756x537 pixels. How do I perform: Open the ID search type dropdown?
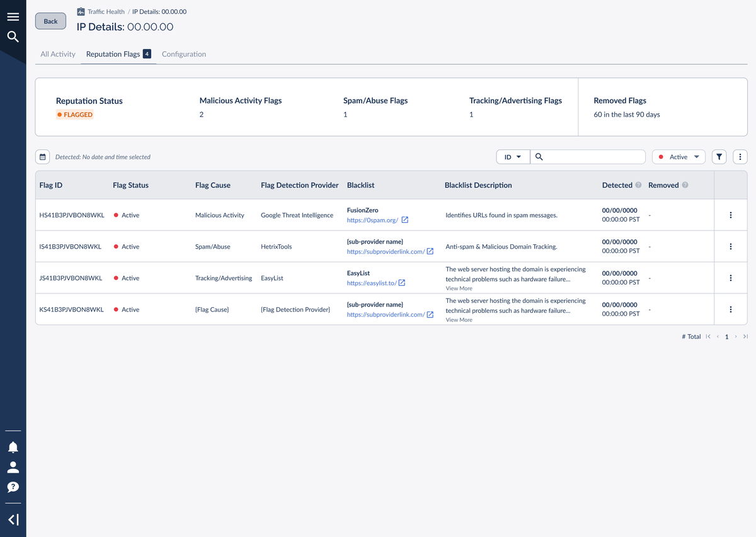[513, 157]
